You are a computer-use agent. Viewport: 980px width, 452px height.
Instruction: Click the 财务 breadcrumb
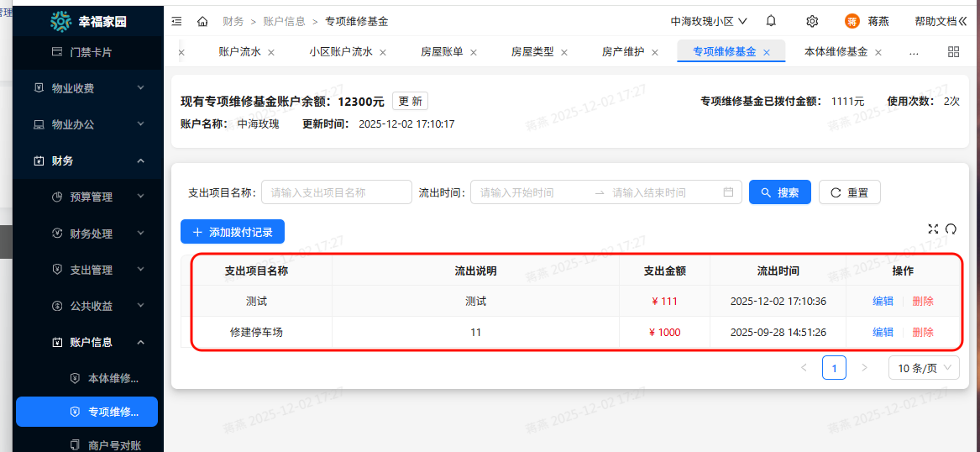(233, 21)
